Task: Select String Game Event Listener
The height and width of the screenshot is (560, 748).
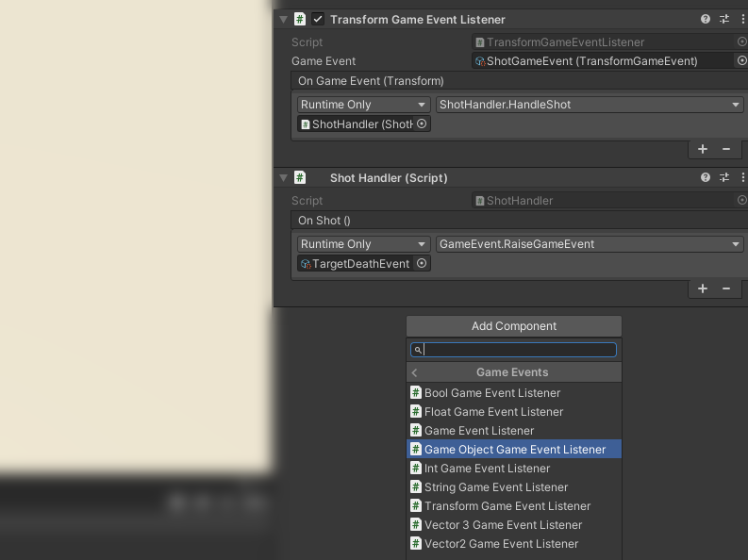Action: pos(514,487)
